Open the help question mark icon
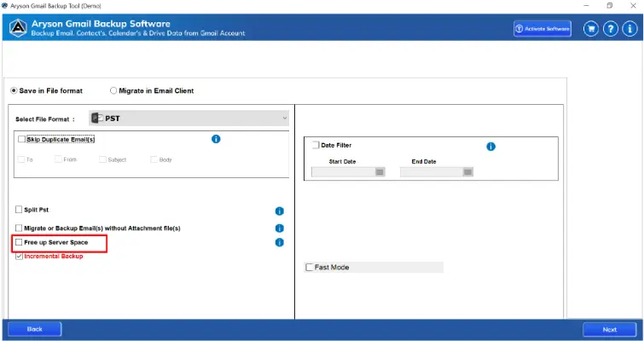This screenshot has height=341, width=644. (x=611, y=29)
